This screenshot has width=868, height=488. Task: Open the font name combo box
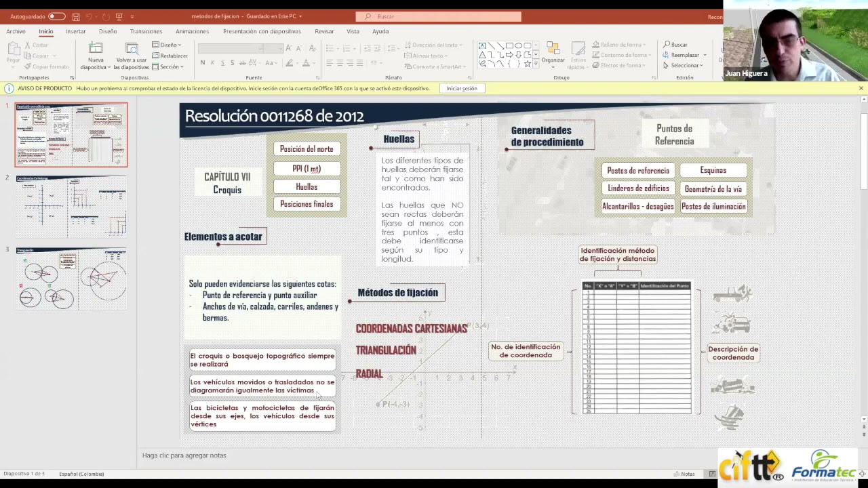(231, 48)
